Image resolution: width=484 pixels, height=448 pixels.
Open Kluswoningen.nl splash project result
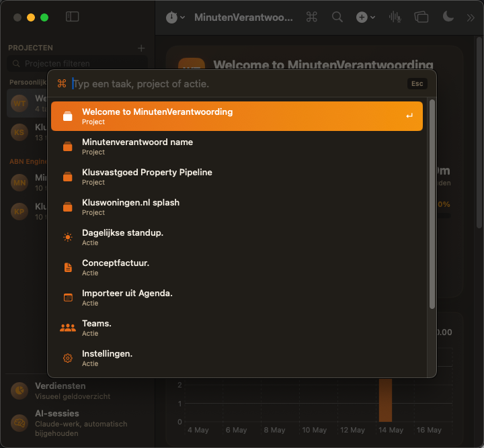(237, 207)
